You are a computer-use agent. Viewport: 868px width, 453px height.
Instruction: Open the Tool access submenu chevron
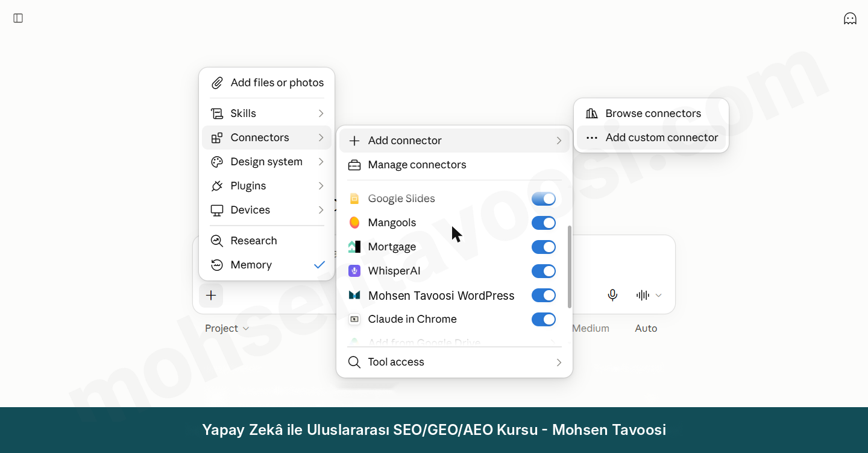(x=559, y=362)
